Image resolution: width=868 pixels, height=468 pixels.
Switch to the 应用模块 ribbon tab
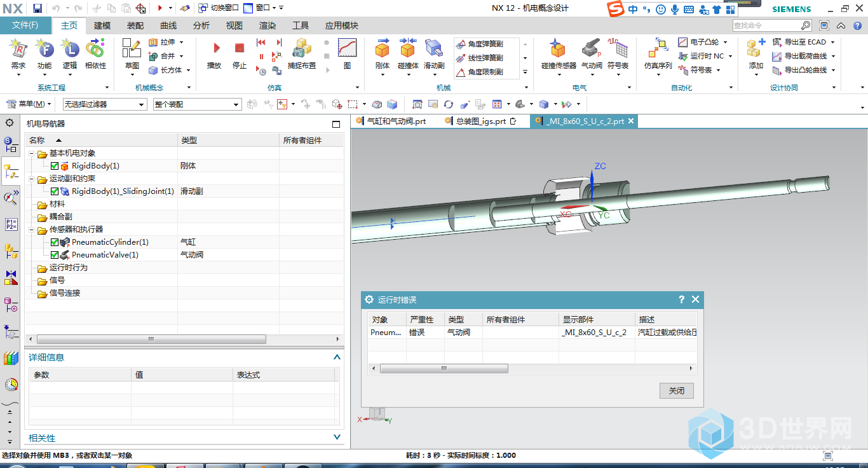[342, 25]
